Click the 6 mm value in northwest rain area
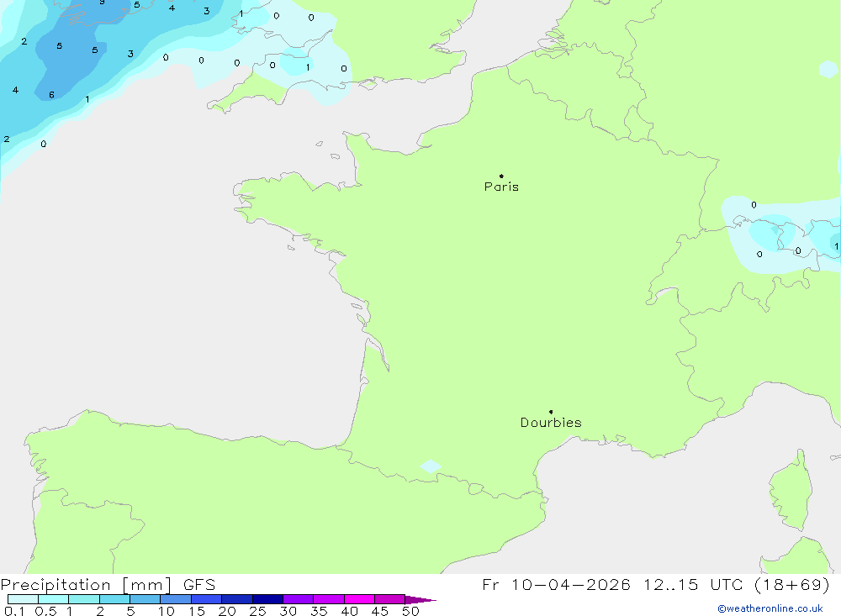The width and height of the screenshot is (841, 616). 51,95
